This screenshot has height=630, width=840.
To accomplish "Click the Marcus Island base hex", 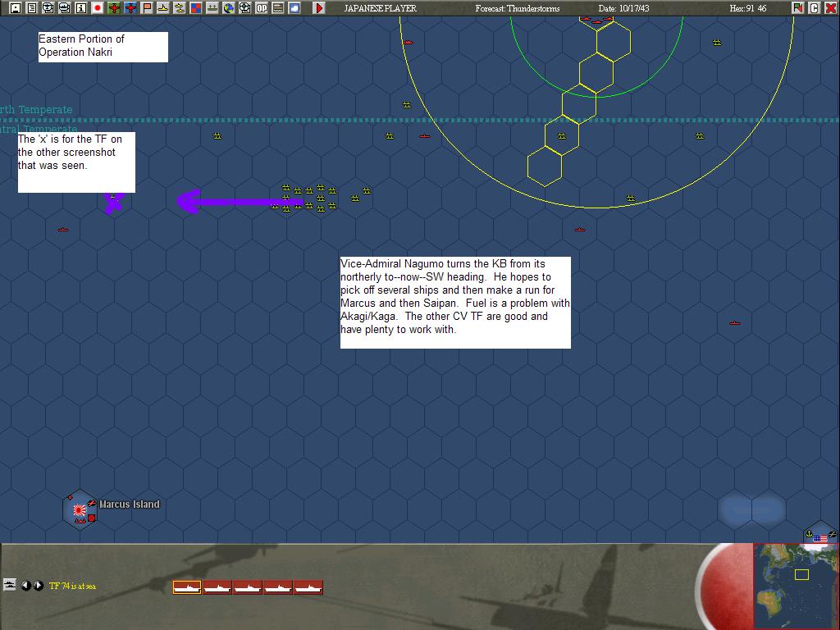I will 80,509.
